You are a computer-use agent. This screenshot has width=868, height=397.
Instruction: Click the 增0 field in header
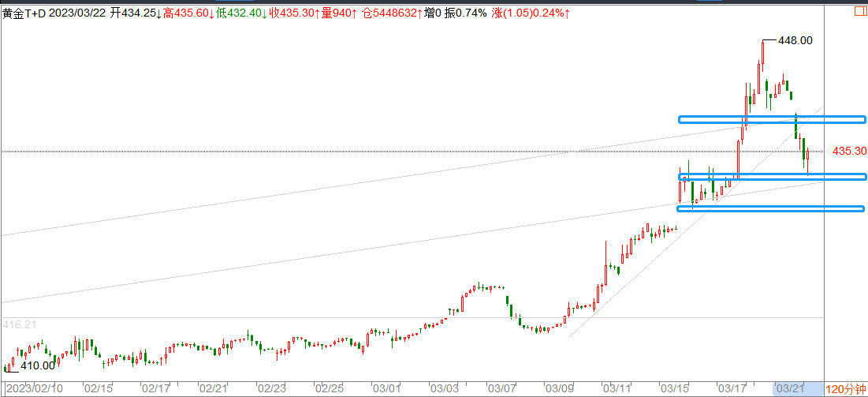tap(432, 13)
